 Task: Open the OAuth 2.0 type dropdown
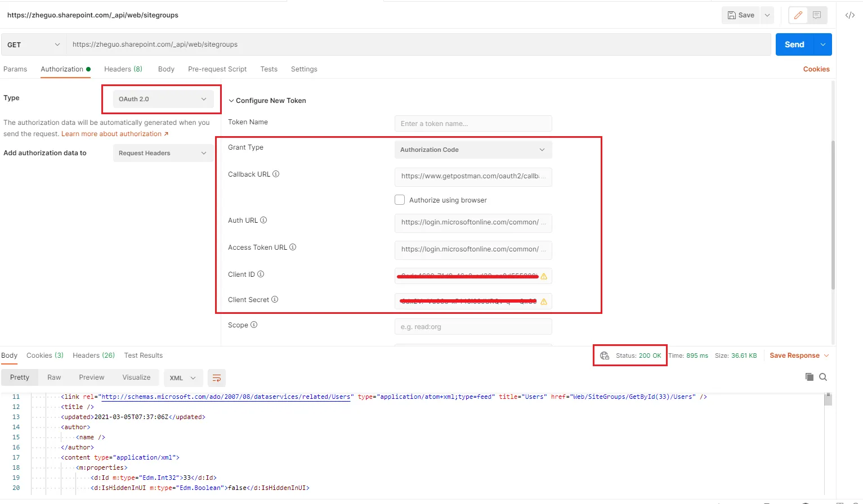click(163, 99)
